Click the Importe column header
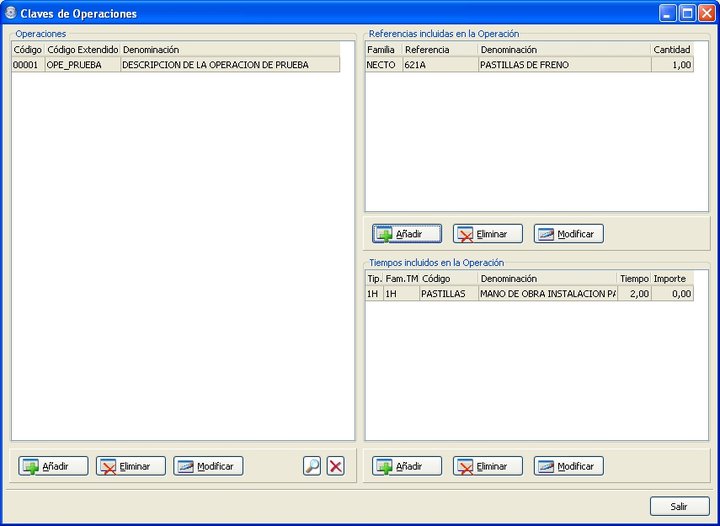 pos(672,279)
